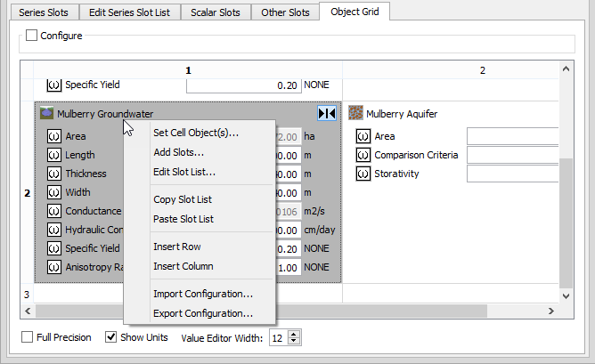The image size is (595, 364).
Task: Click slot icon next to Anisotropy Ratio
Action: [54, 267]
